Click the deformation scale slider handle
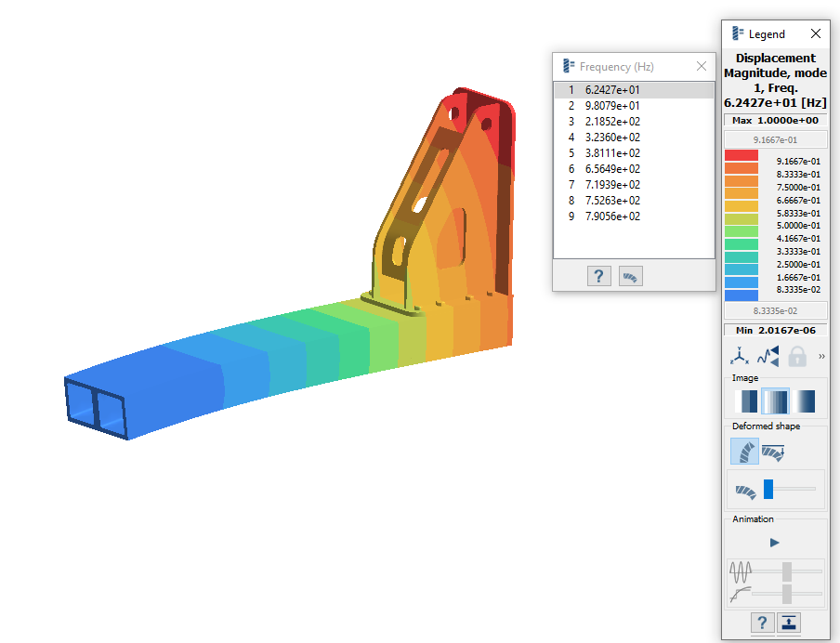Screen dimensions: 840x643 pyautogui.click(x=768, y=489)
